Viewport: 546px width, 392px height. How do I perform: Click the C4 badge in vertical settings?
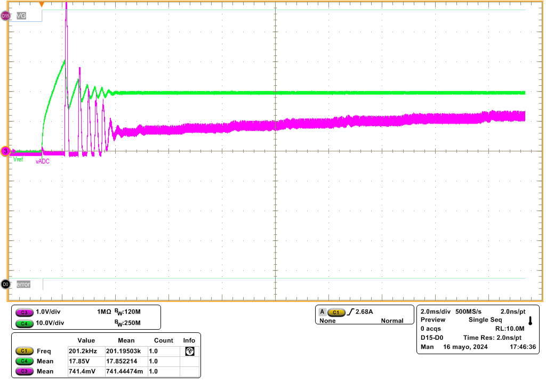(24, 323)
